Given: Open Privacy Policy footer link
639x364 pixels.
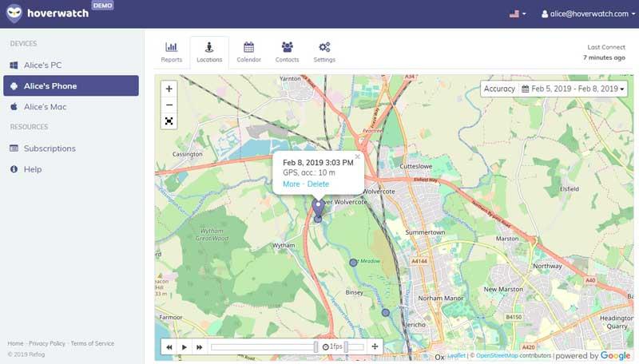Looking at the screenshot, I should pos(47,343).
